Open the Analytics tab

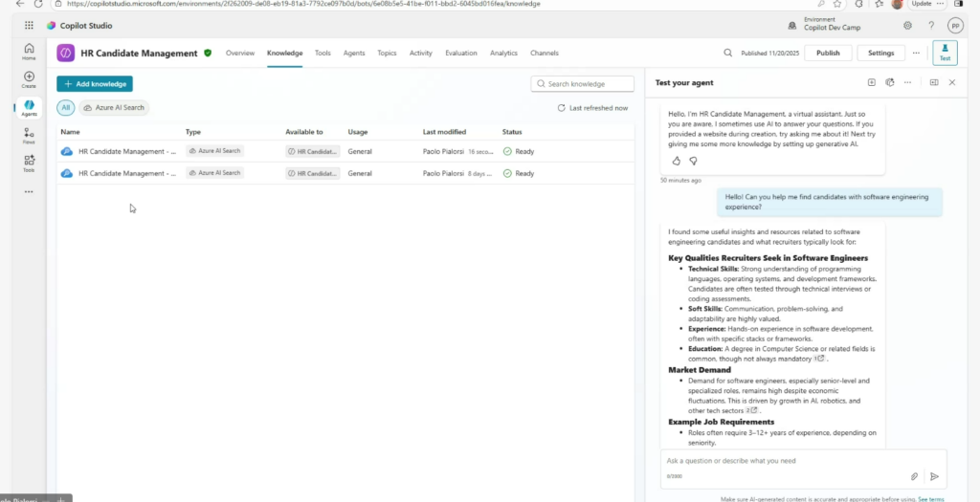(503, 53)
